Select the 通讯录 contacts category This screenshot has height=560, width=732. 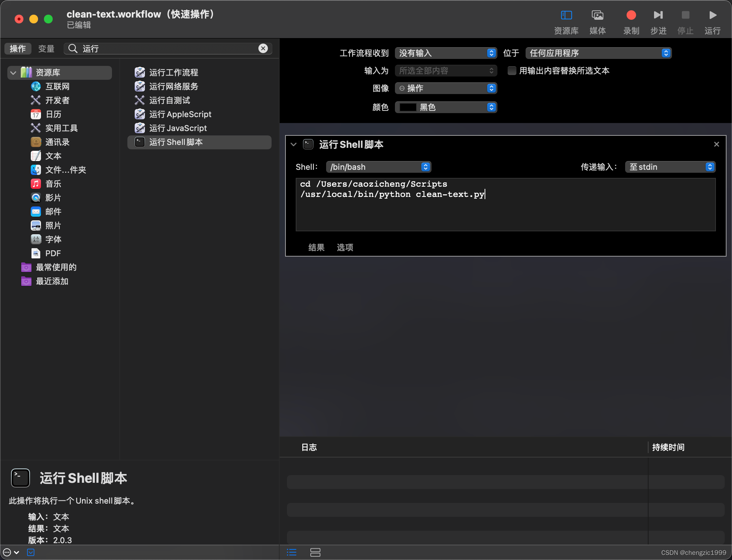coord(50,142)
